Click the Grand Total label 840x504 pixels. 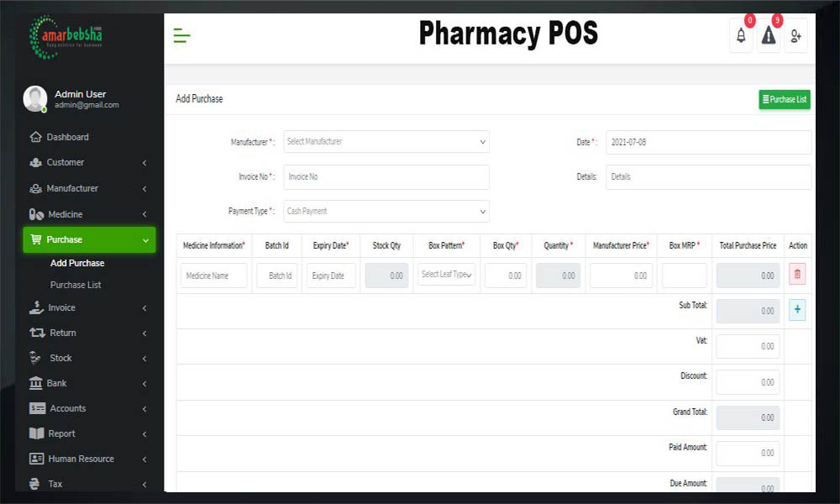tap(690, 412)
